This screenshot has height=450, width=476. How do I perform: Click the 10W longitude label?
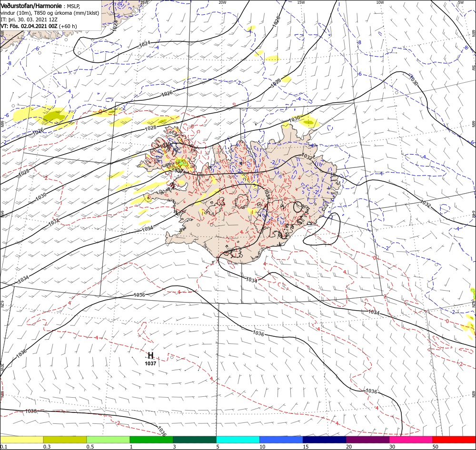(x=380, y=2)
